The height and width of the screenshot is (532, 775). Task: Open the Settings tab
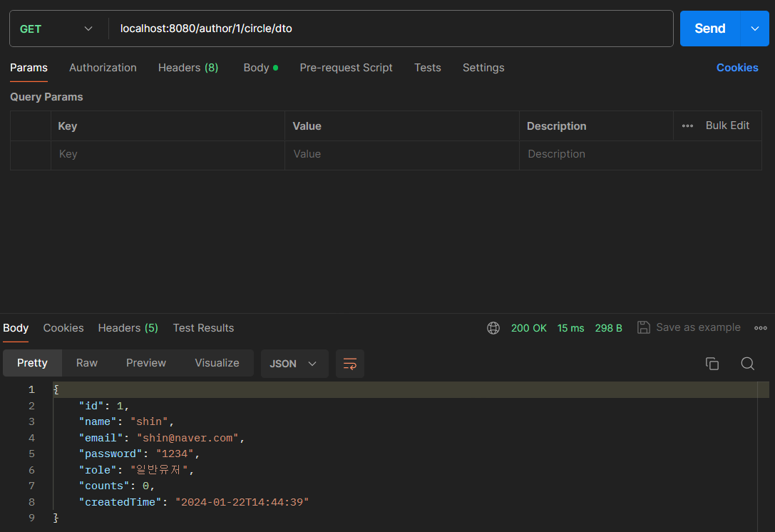pos(483,68)
